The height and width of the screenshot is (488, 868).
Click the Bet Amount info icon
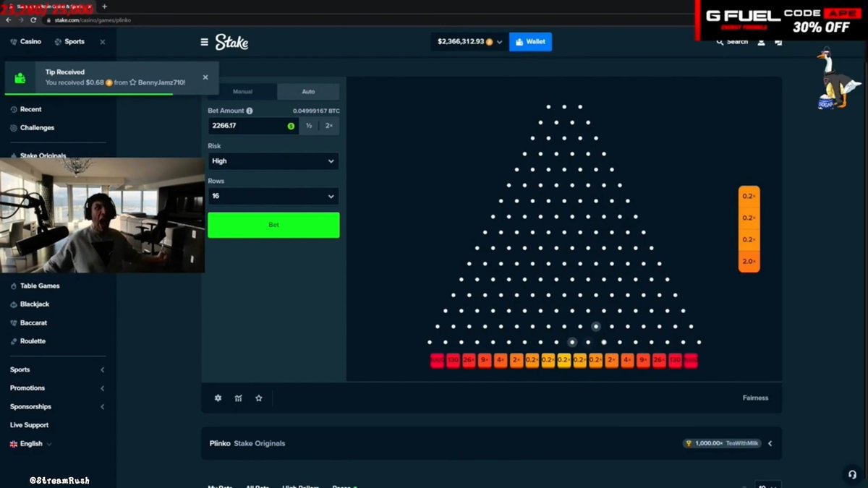(250, 111)
